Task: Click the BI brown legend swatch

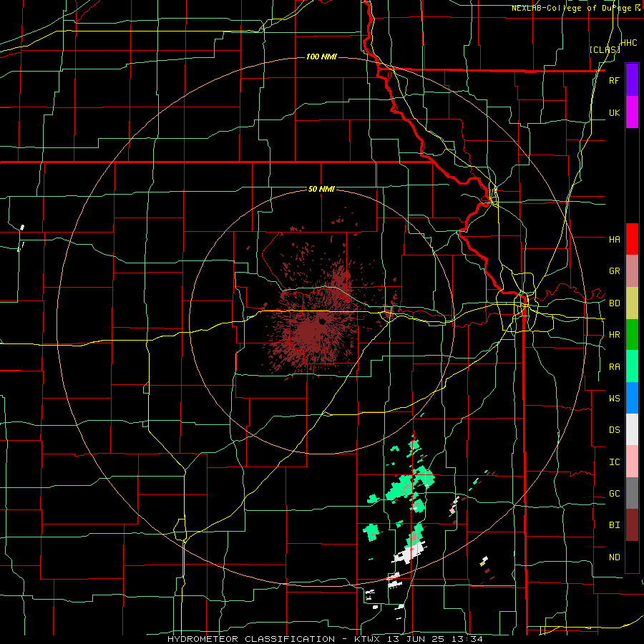Action: (x=632, y=525)
